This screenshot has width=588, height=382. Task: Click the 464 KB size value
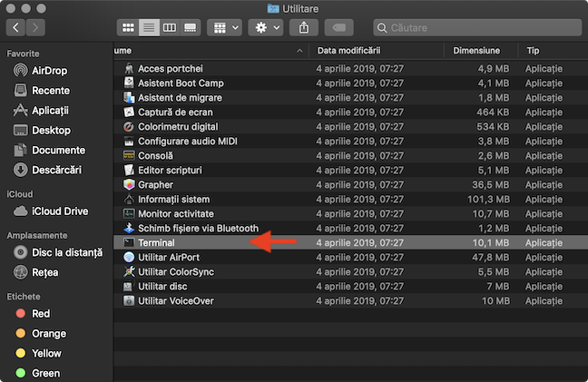tap(493, 113)
